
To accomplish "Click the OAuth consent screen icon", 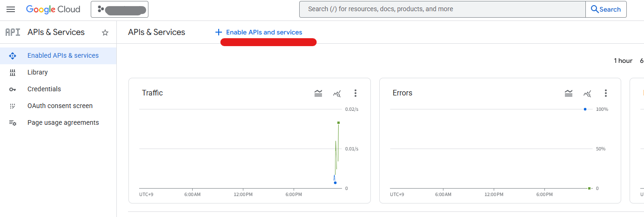I will pos(13,106).
